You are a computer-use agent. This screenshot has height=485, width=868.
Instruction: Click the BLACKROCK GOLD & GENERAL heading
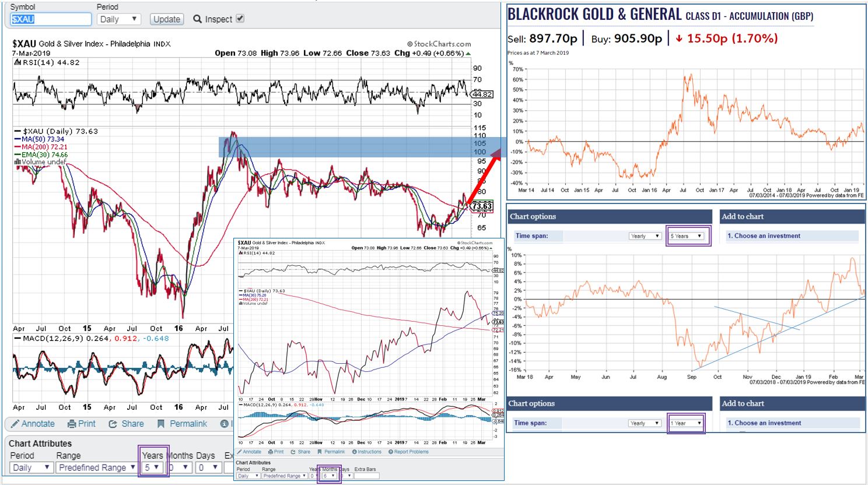pos(594,15)
